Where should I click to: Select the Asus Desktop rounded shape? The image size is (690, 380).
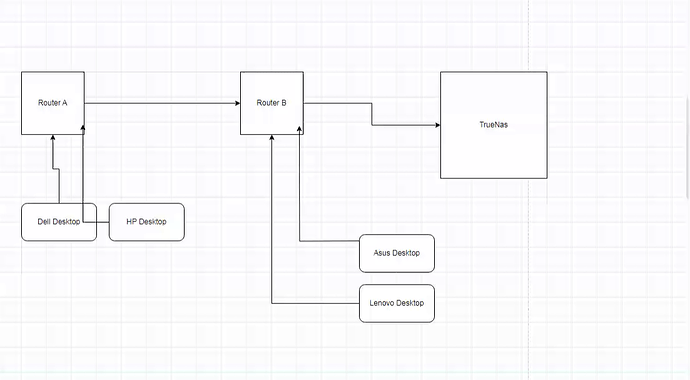[397, 253]
